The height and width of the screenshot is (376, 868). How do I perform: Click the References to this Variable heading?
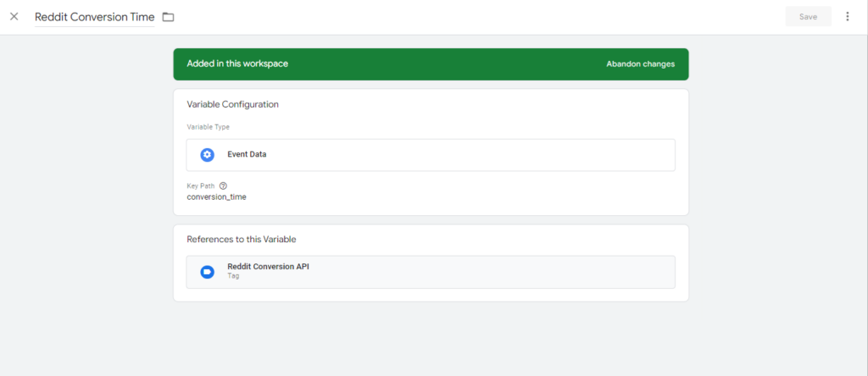click(x=241, y=240)
